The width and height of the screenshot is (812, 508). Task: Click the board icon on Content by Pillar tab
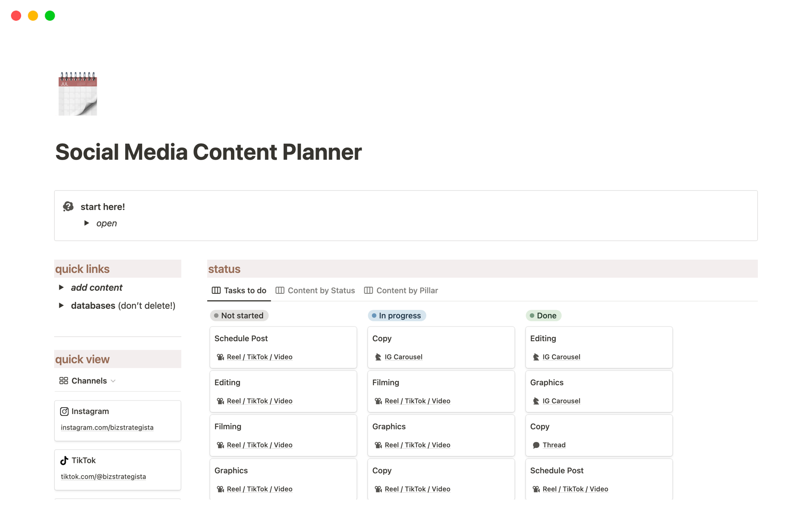[368, 290]
